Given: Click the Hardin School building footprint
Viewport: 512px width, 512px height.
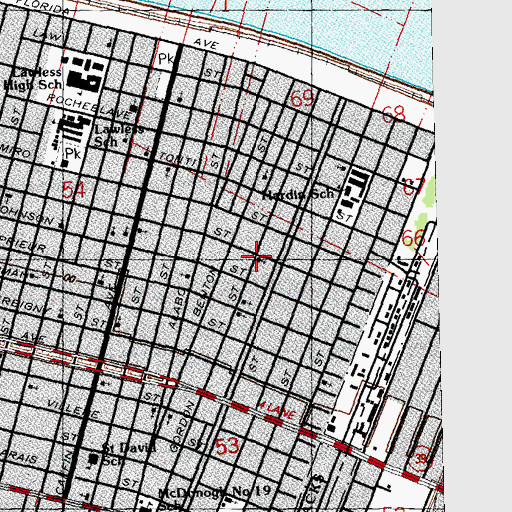Looking at the screenshot, I should tap(355, 188).
